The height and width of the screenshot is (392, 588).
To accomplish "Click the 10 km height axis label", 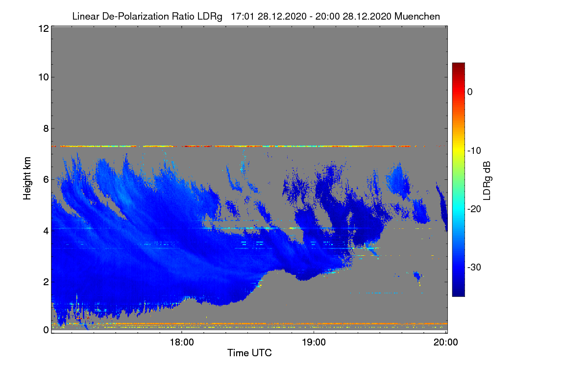I will click(43, 77).
